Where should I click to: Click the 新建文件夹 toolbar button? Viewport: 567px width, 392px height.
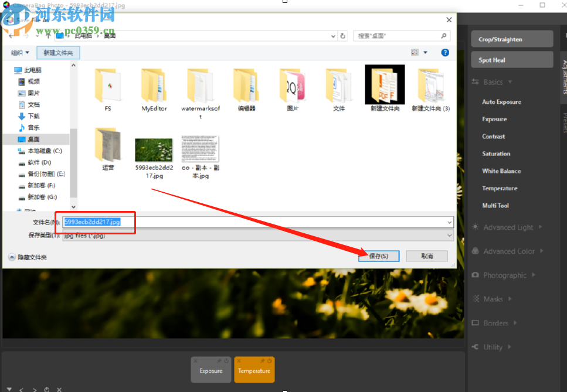coord(58,53)
